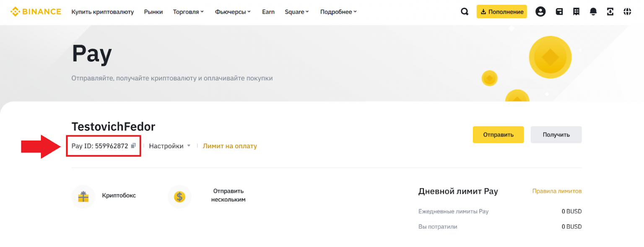Click the Получить button
This screenshot has width=644, height=247.
tap(556, 135)
